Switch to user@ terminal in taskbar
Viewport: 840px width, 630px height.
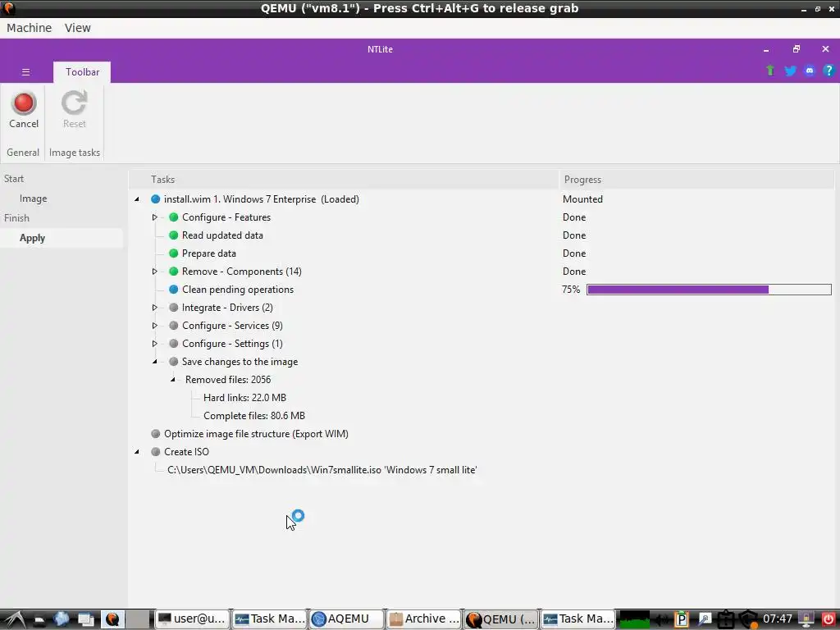[x=192, y=619]
